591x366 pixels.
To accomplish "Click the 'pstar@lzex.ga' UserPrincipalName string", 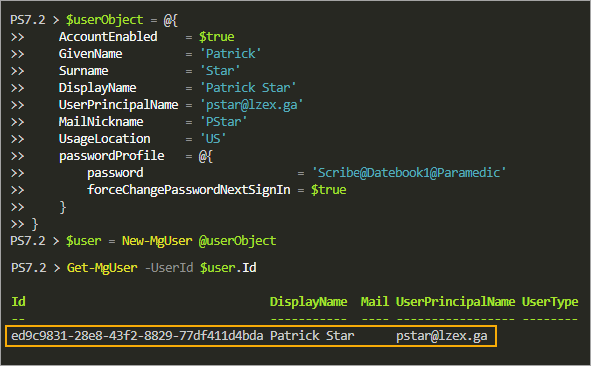I will (x=251, y=105).
